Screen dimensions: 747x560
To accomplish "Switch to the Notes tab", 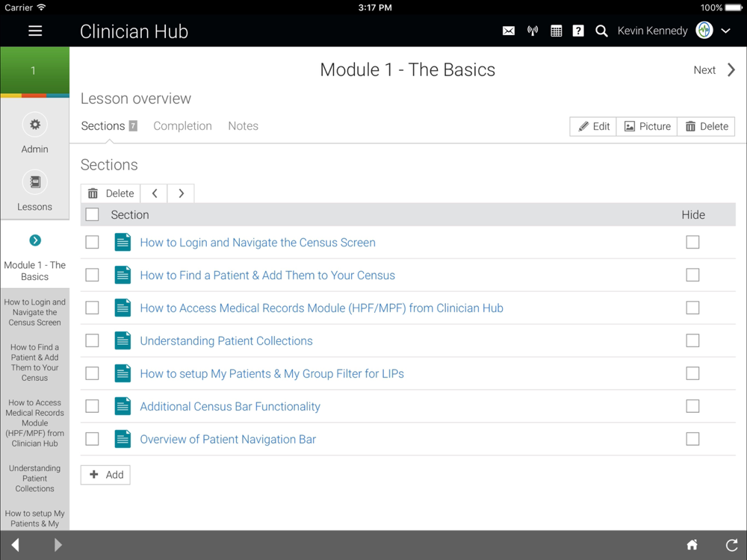I will pos(243,126).
